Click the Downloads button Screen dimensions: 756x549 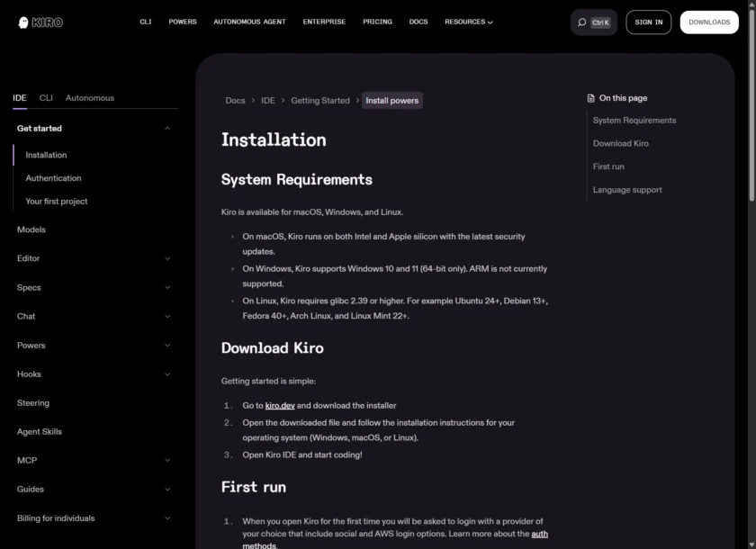pos(709,22)
